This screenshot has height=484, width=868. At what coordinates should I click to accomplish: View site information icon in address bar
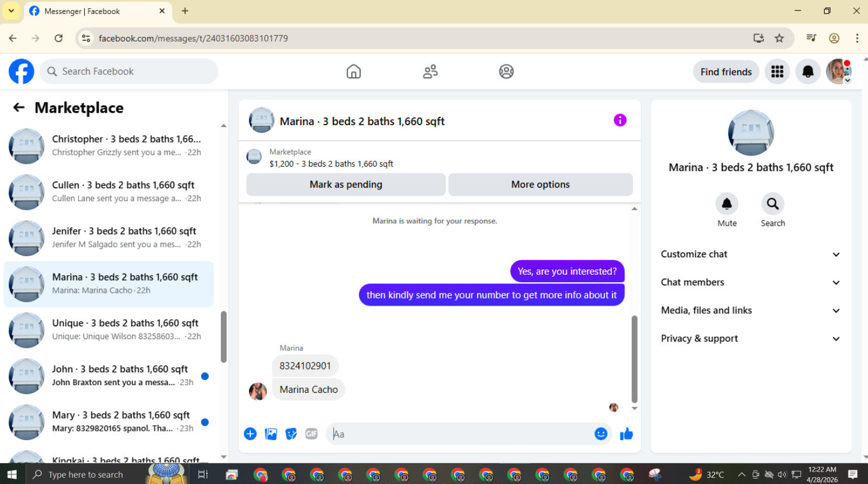[86, 38]
